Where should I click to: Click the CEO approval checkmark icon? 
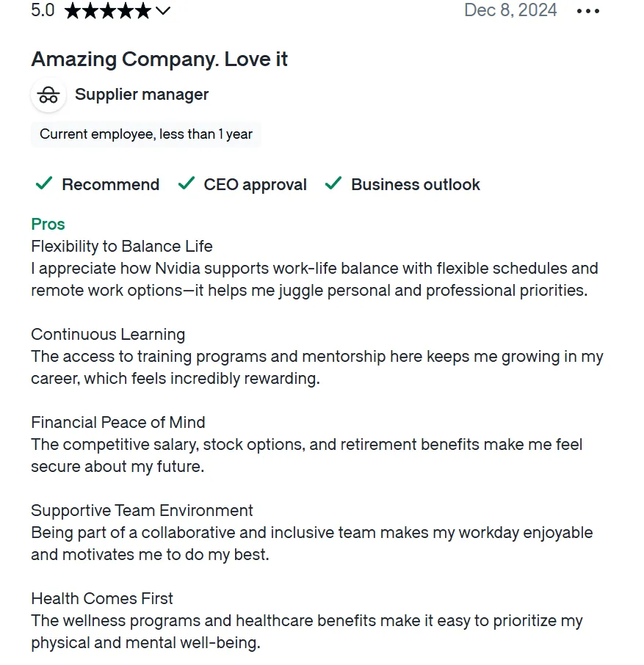click(187, 183)
